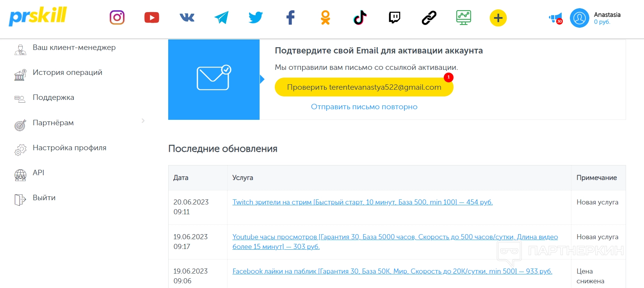This screenshot has width=644, height=288.
Task: Click the Цена снижена note
Action: [x=591, y=276]
